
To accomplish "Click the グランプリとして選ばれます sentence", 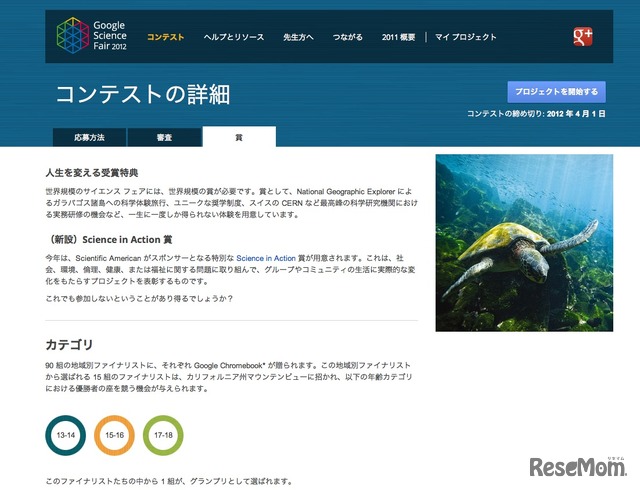I will point(169,481).
